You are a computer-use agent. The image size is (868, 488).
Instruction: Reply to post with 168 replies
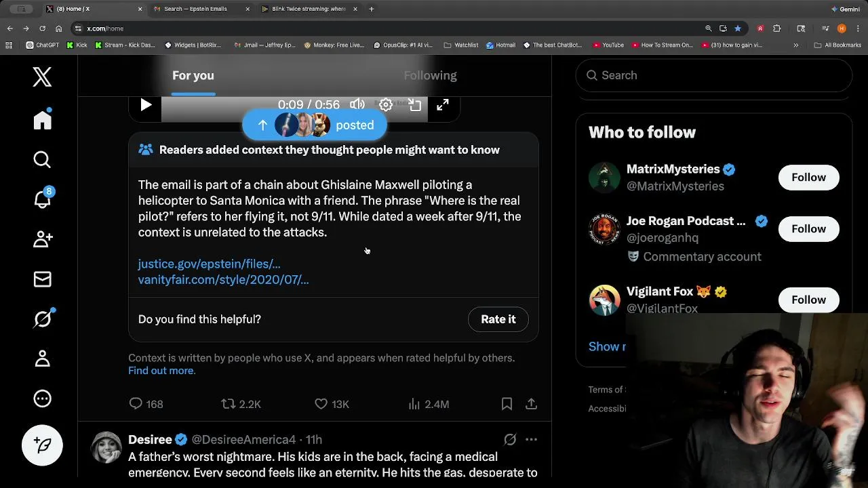pyautogui.click(x=146, y=404)
